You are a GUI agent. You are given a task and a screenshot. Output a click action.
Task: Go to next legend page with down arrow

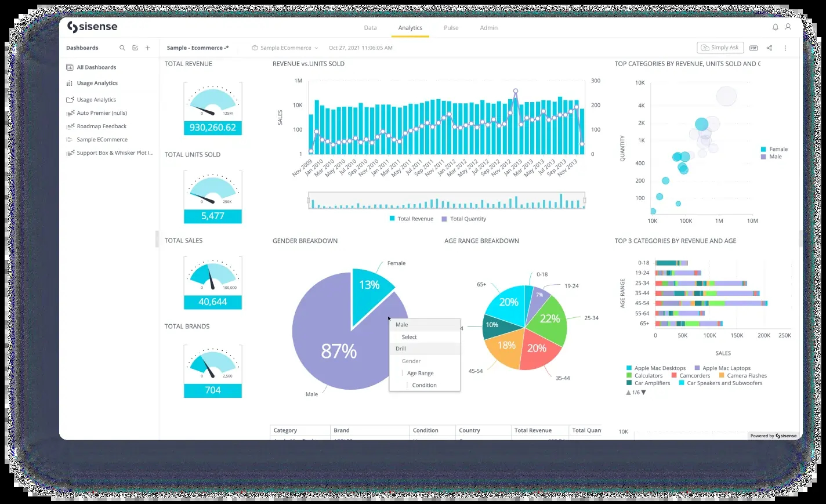(643, 393)
